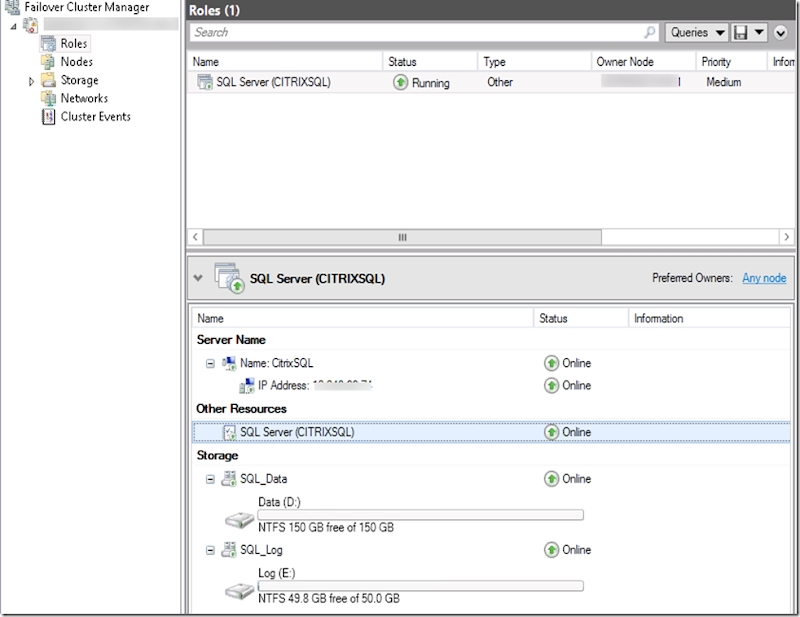Click the Storage folder icon
800x617 pixels.
(x=48, y=80)
